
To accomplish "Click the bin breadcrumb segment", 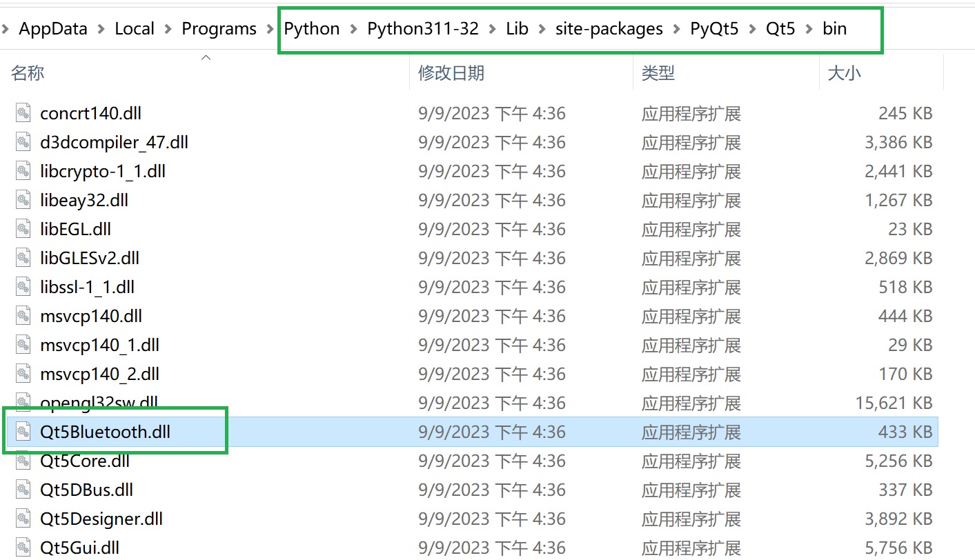I will [x=835, y=29].
